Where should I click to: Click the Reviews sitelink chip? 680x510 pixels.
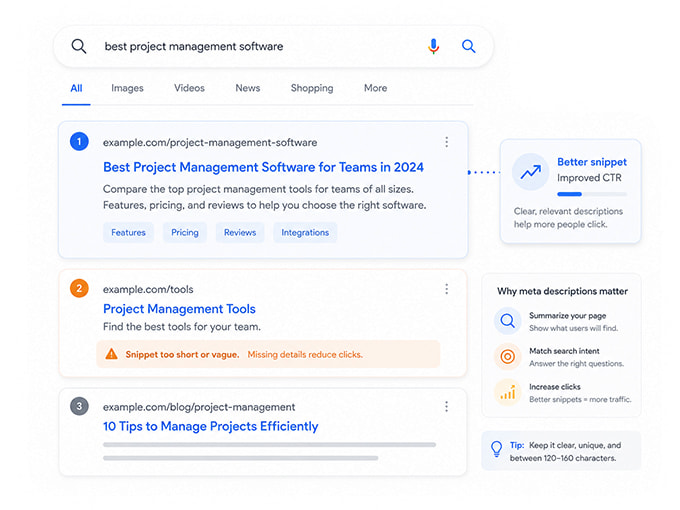pyautogui.click(x=240, y=232)
